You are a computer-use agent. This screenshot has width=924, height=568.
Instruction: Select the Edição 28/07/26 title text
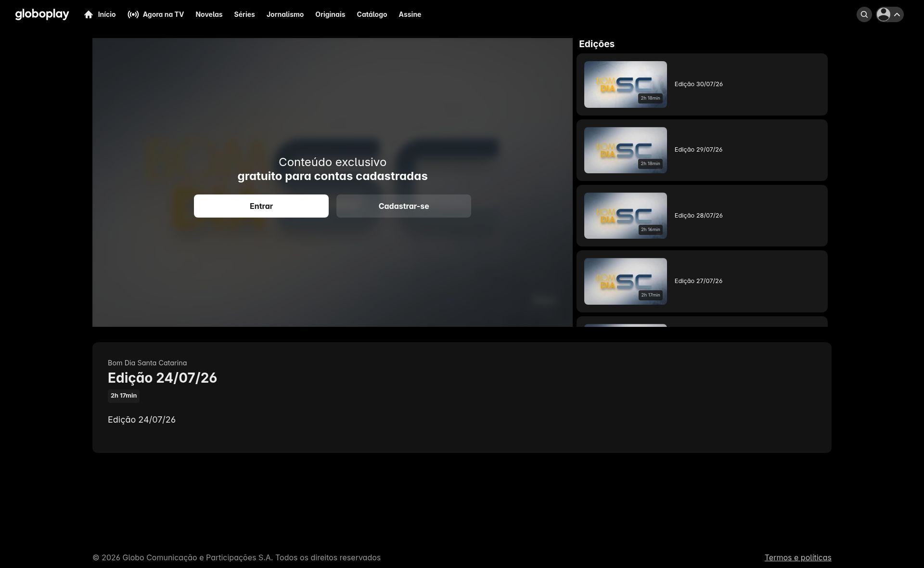click(x=699, y=216)
